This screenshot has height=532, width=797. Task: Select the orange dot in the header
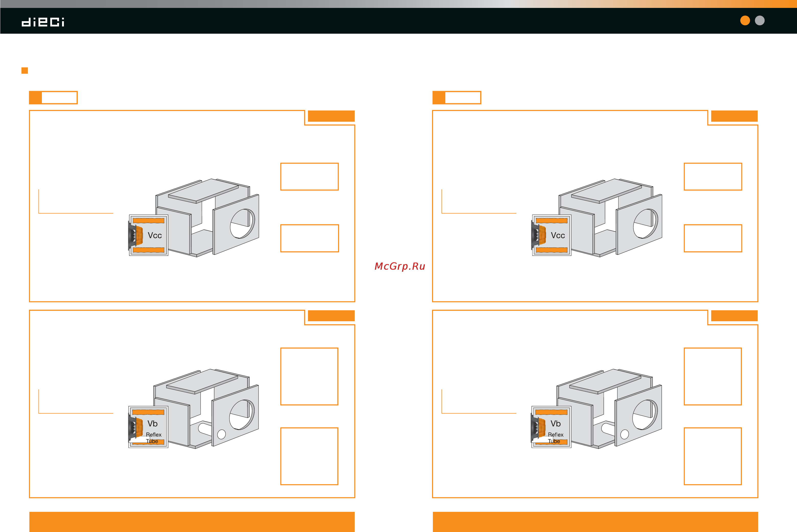click(745, 21)
